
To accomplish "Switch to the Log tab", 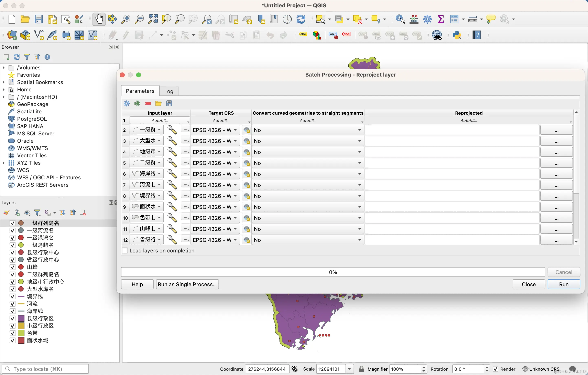I will click(168, 91).
